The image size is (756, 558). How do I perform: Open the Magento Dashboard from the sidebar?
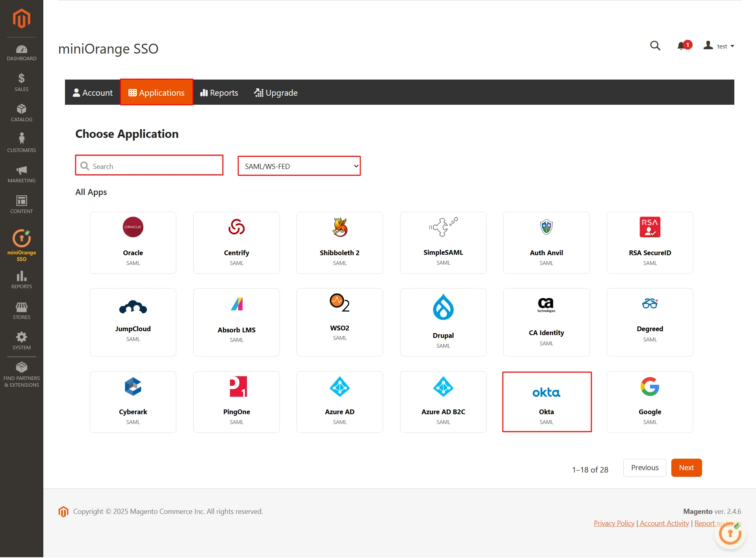21,53
